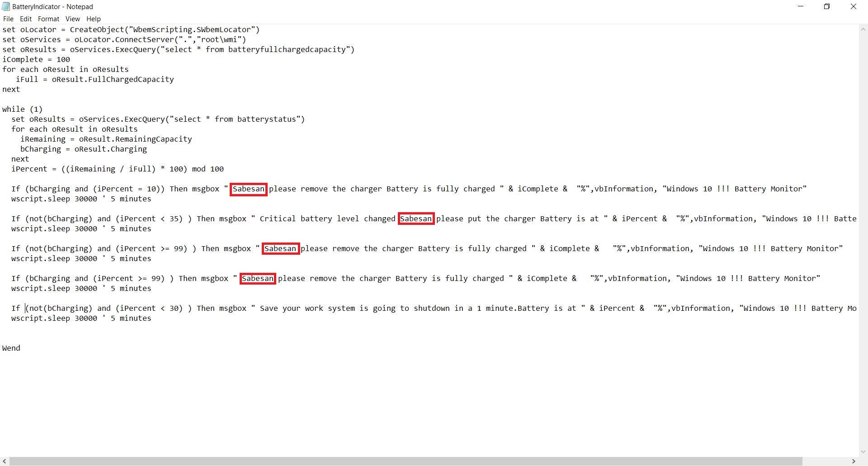Click the vertical scrollbar track

(863, 240)
